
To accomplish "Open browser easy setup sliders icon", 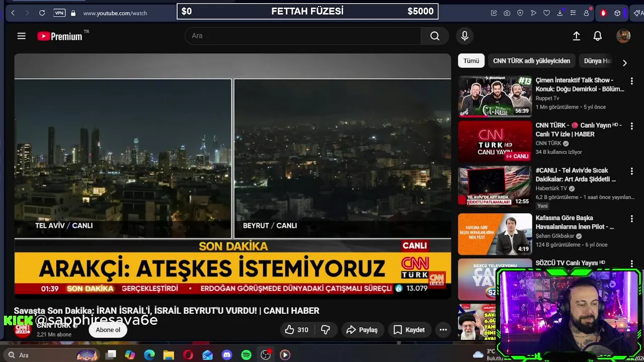I will coord(573,13).
